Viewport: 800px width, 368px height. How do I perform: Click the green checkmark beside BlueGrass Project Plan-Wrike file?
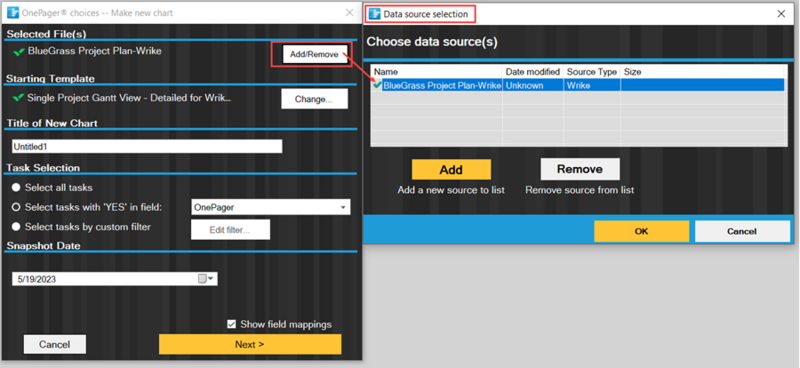(19, 52)
